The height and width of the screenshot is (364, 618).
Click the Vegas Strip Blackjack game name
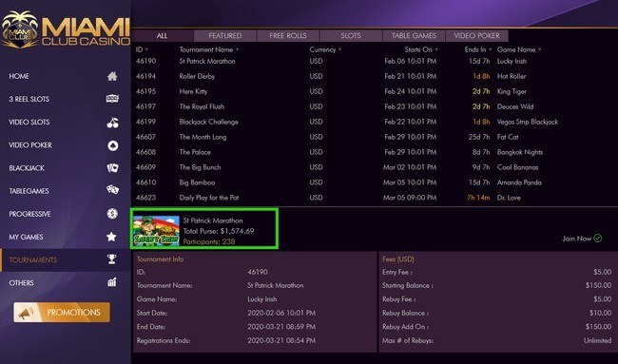click(x=528, y=122)
